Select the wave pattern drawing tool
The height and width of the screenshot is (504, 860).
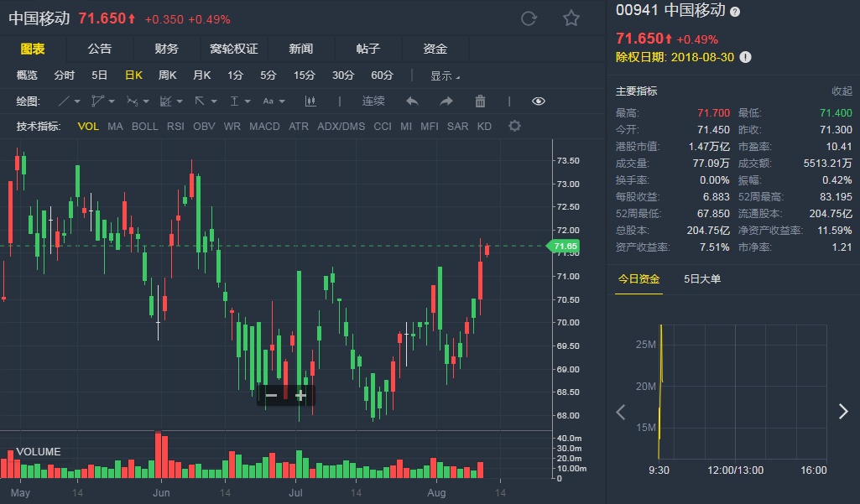pos(133,101)
